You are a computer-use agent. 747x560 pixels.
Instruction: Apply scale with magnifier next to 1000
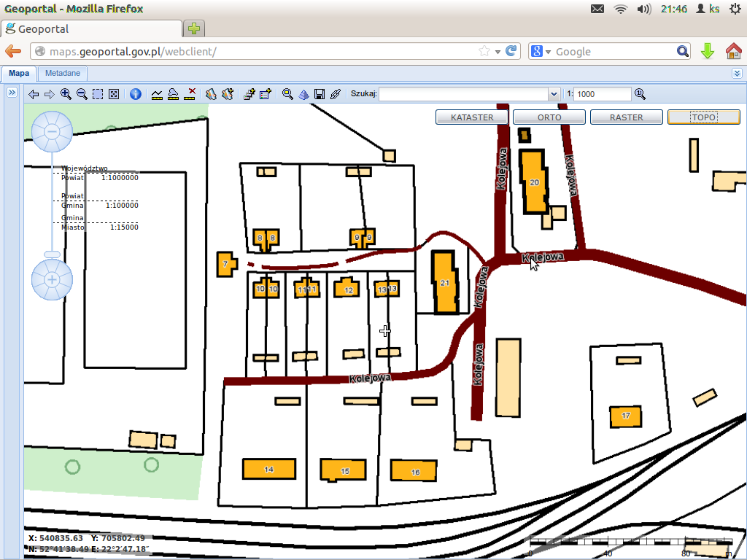pyautogui.click(x=640, y=94)
